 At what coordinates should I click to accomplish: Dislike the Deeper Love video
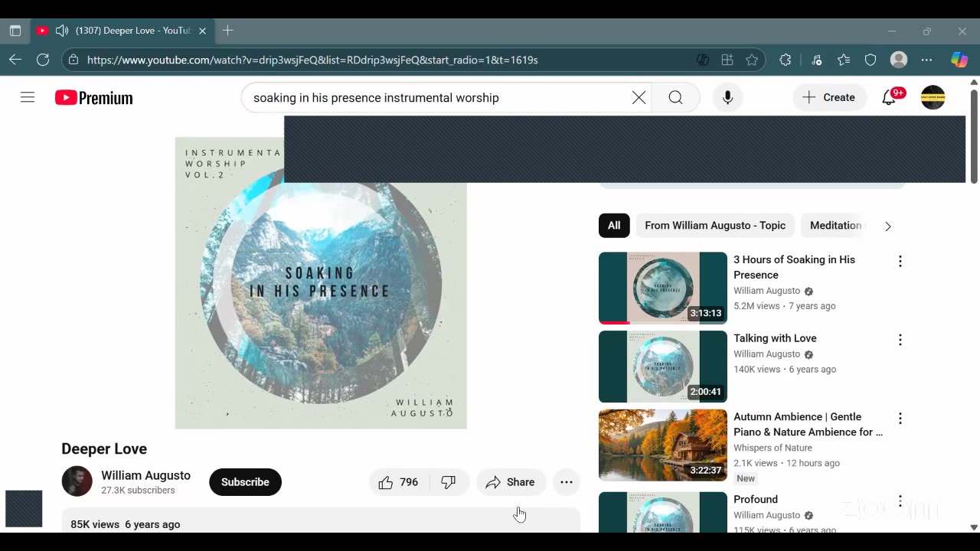[x=449, y=482]
